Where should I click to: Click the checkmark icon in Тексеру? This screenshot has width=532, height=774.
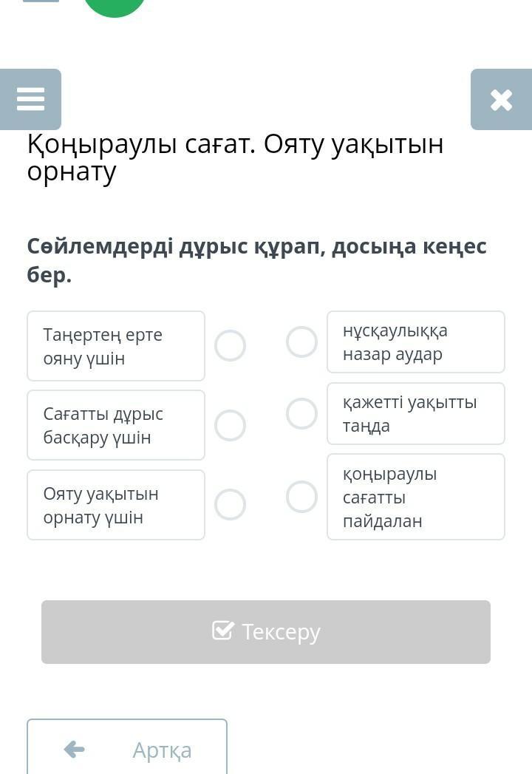[x=222, y=631]
